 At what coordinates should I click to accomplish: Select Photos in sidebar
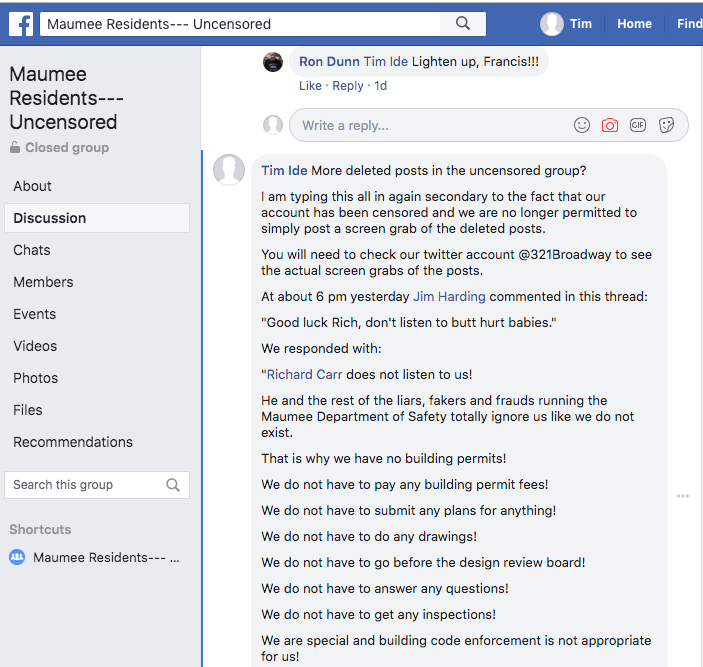(x=36, y=378)
